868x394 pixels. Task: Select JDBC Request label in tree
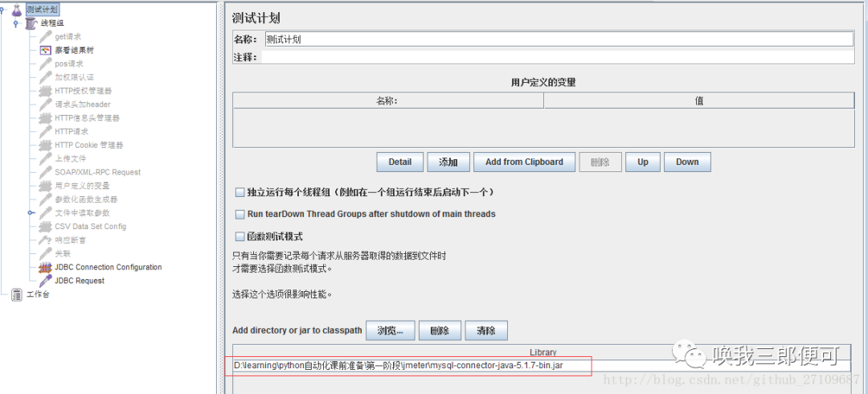click(x=80, y=281)
